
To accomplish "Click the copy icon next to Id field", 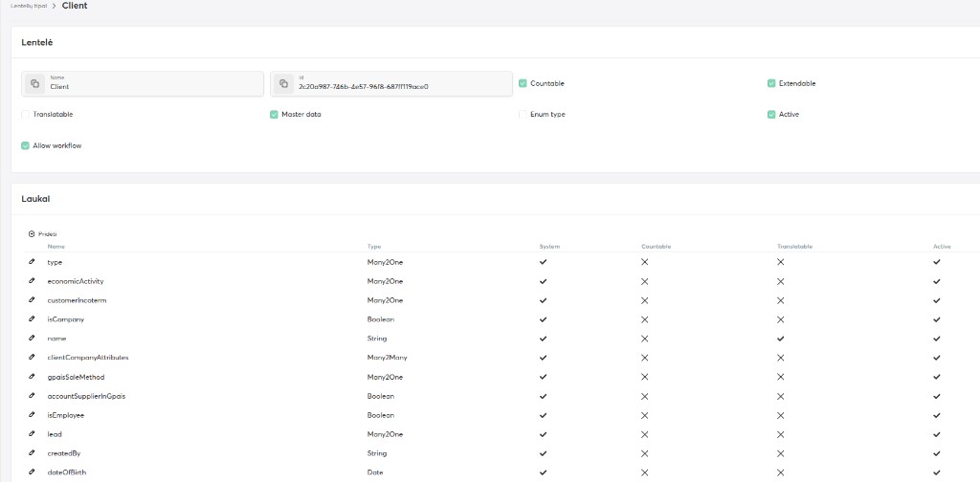I will [x=283, y=83].
